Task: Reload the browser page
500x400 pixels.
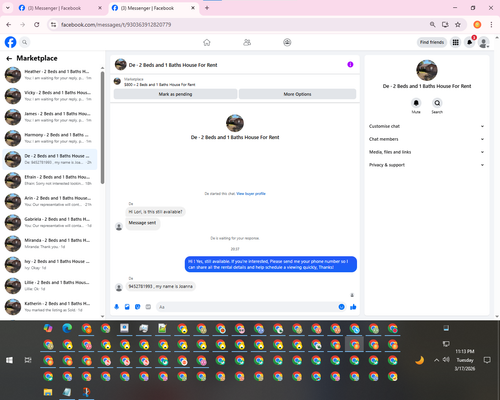Action: tap(37, 25)
